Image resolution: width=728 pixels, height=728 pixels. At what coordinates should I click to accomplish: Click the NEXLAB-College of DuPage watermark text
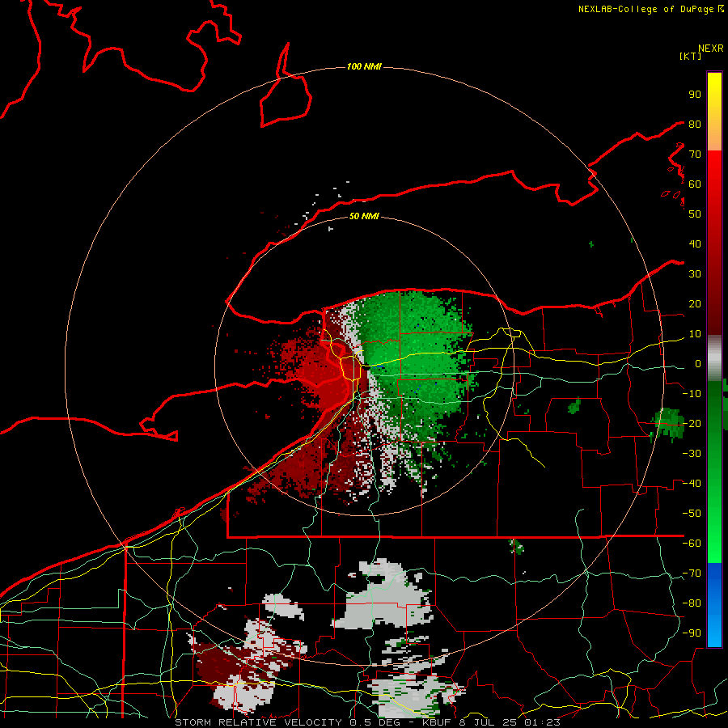coord(650,9)
